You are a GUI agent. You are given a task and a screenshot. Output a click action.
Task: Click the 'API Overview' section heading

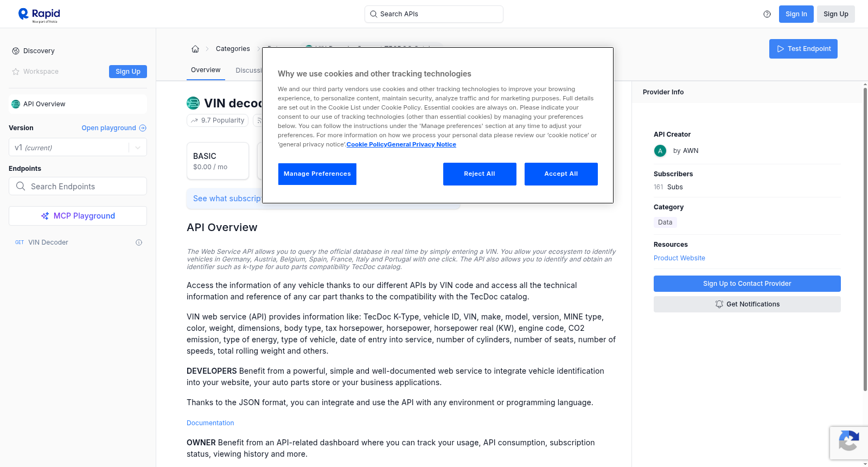point(222,228)
